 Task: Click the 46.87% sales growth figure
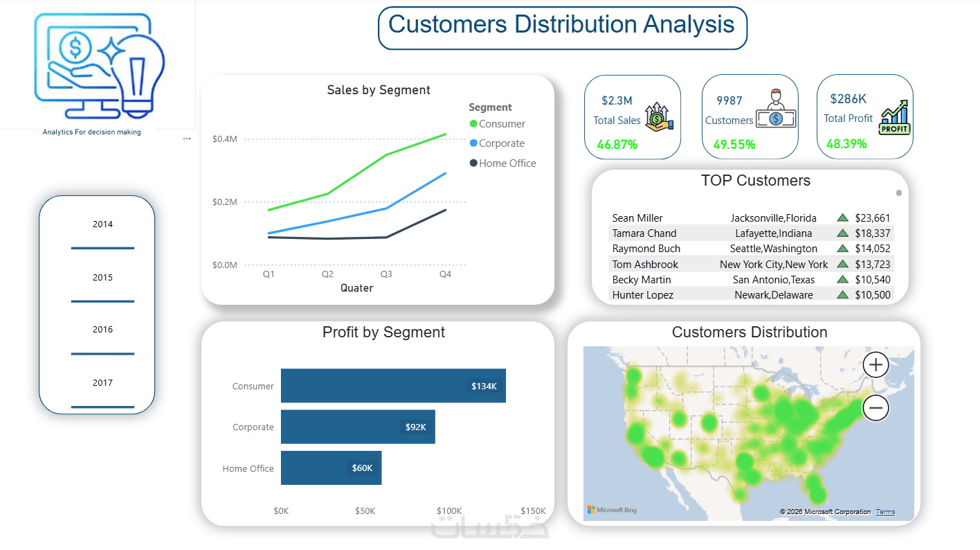coord(617,145)
